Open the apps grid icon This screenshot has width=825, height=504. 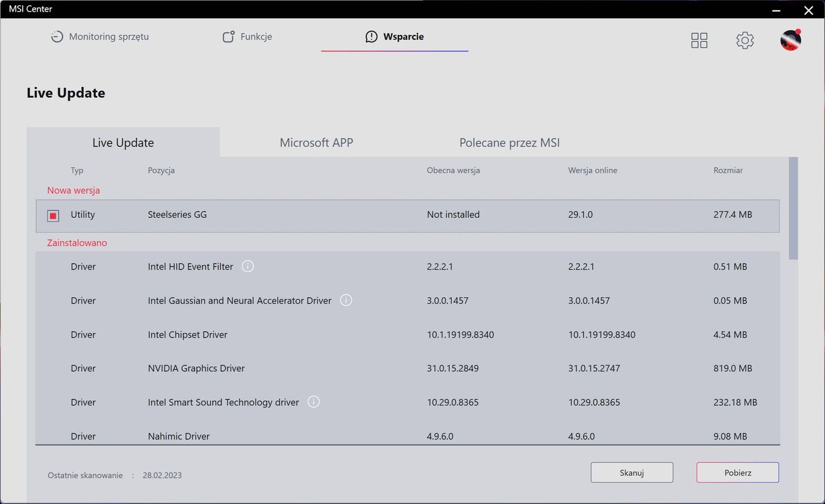pyautogui.click(x=699, y=41)
